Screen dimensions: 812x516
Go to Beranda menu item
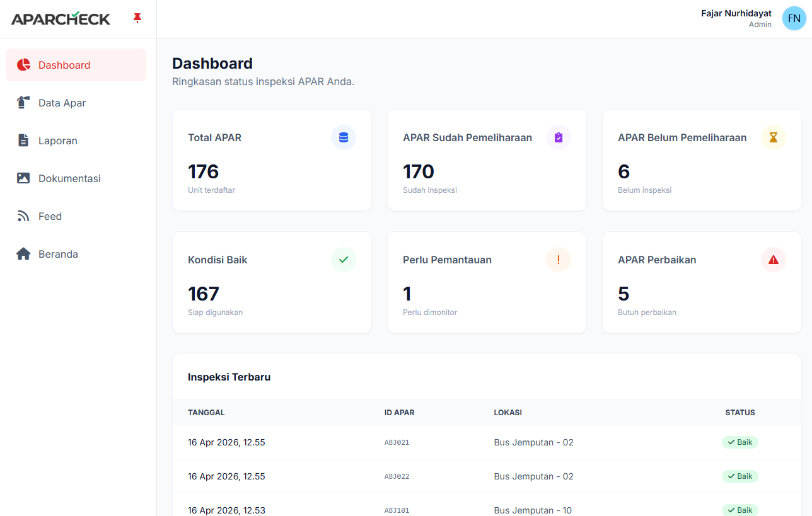pos(76,254)
